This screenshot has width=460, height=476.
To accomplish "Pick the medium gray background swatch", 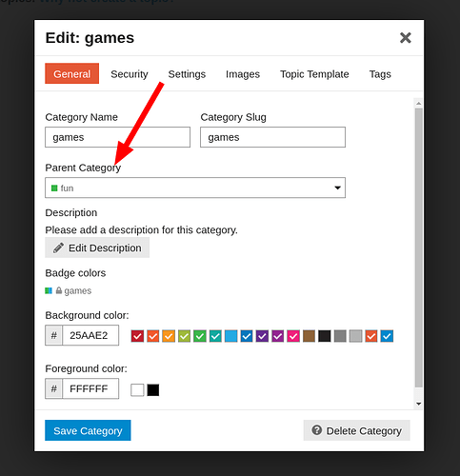I will 340,336.
